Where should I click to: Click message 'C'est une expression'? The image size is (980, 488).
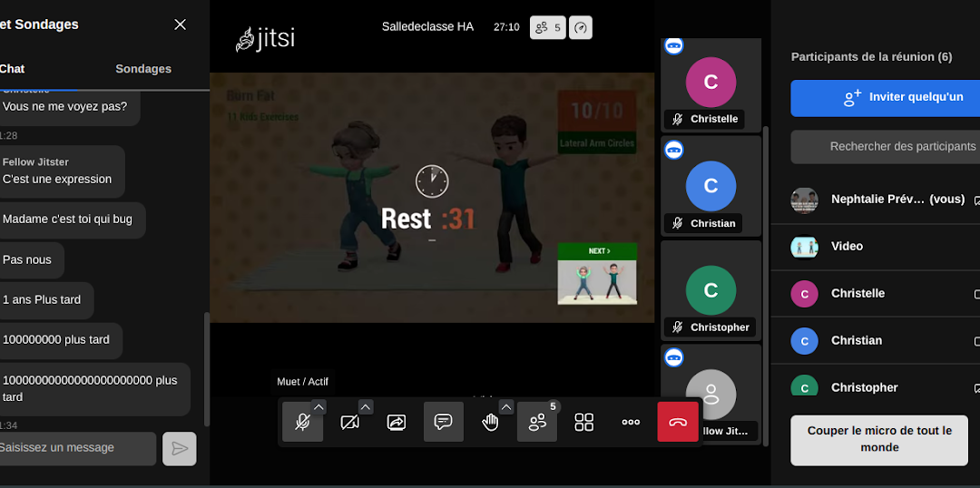point(57,180)
